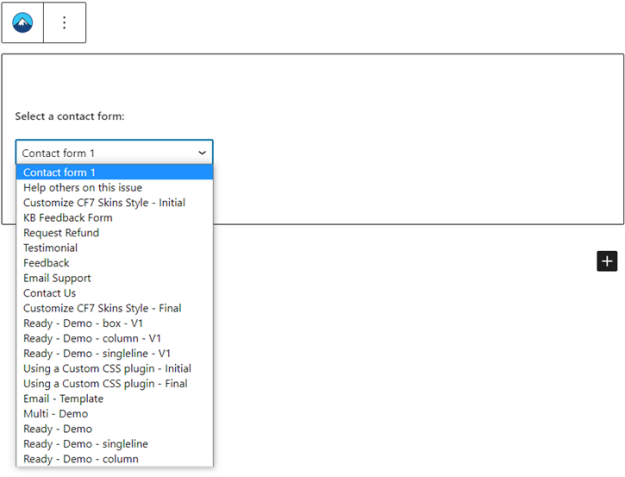
Task: Select the 'Feedback' form option
Action: (x=46, y=263)
